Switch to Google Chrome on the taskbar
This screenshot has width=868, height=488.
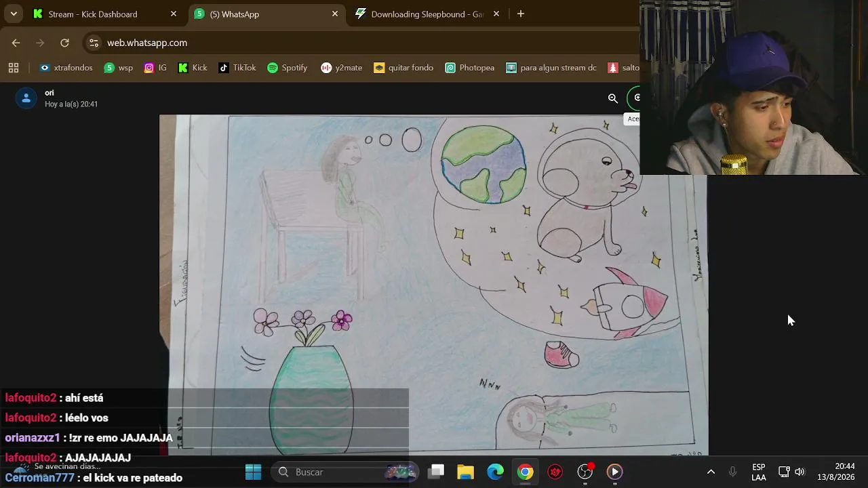526,472
